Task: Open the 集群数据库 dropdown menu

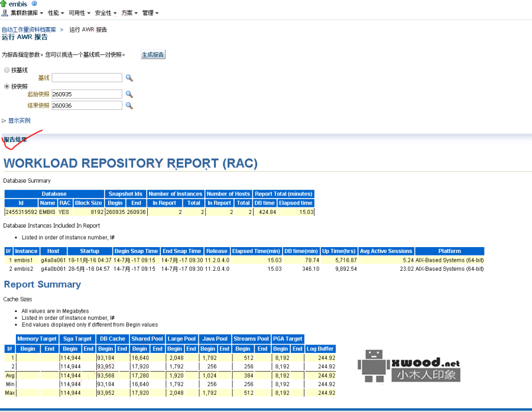Action: coord(27,13)
